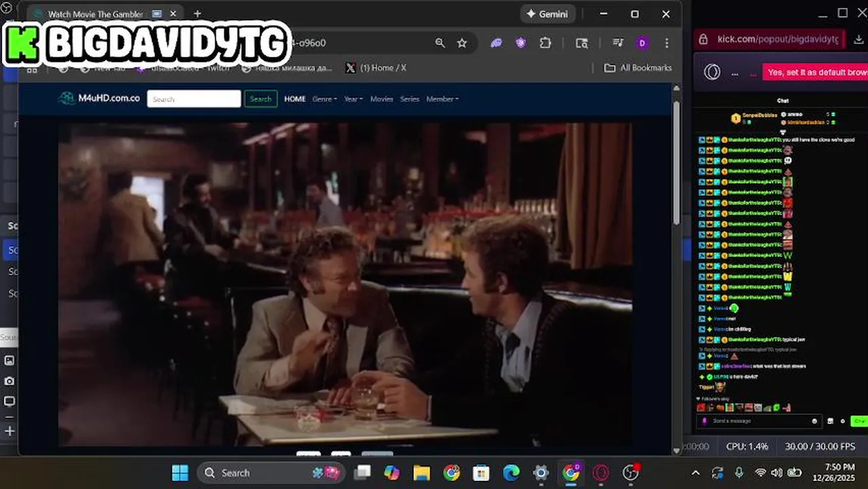Open a new Chrome tab with plus icon
Viewport: 868px width, 489px height.
click(197, 14)
